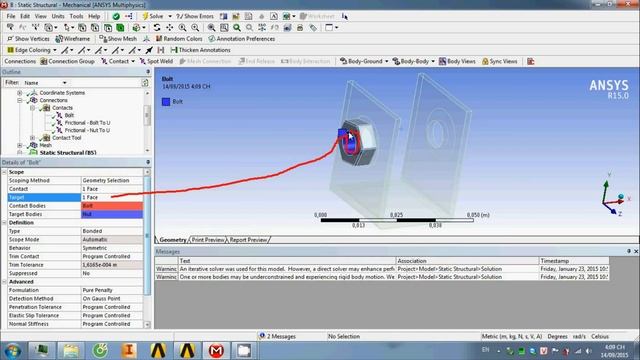Open the File menu
The width and height of the screenshot is (640, 360).
11,16
